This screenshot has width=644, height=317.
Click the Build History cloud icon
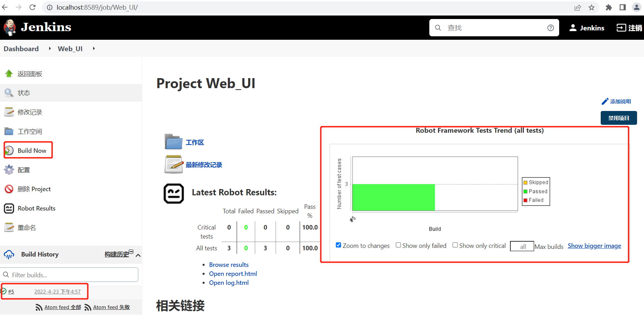point(9,254)
